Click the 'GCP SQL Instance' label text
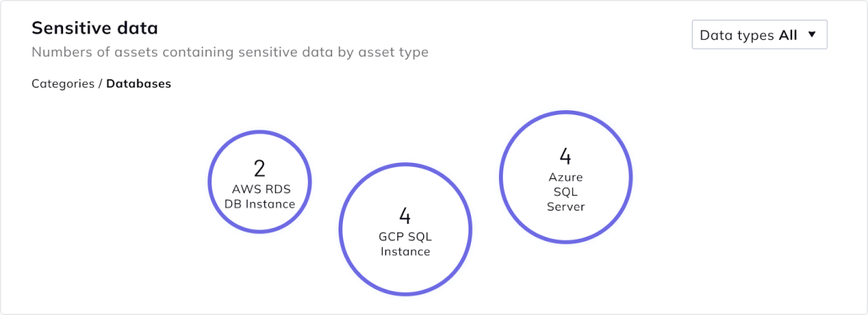Screen dimensions: 868x315 [x=405, y=244]
